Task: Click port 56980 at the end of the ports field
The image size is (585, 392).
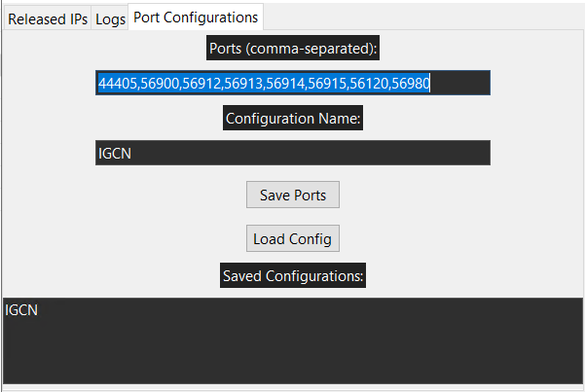Action: (411, 83)
